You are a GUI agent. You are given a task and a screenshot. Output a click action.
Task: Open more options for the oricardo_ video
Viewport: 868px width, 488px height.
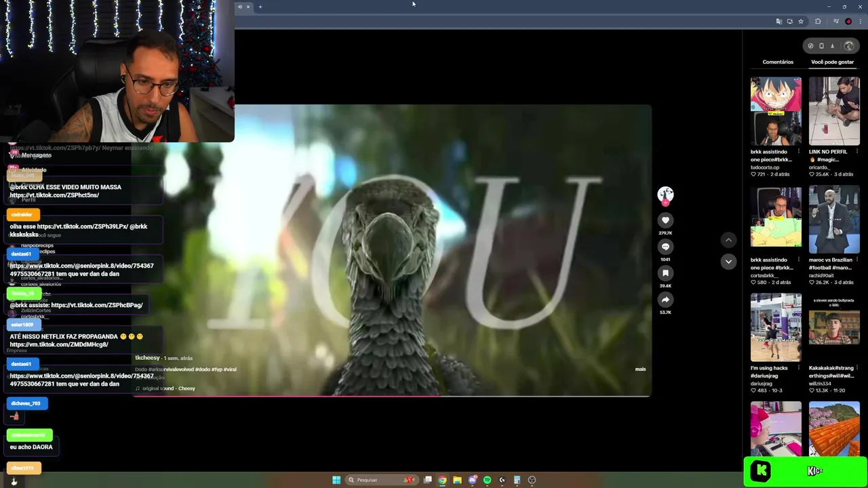tap(856, 152)
